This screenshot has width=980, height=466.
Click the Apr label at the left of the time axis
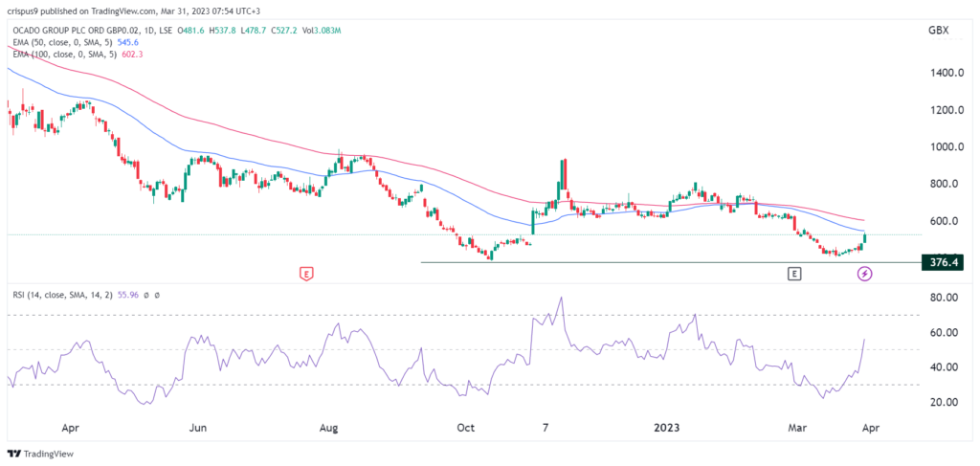(70, 429)
